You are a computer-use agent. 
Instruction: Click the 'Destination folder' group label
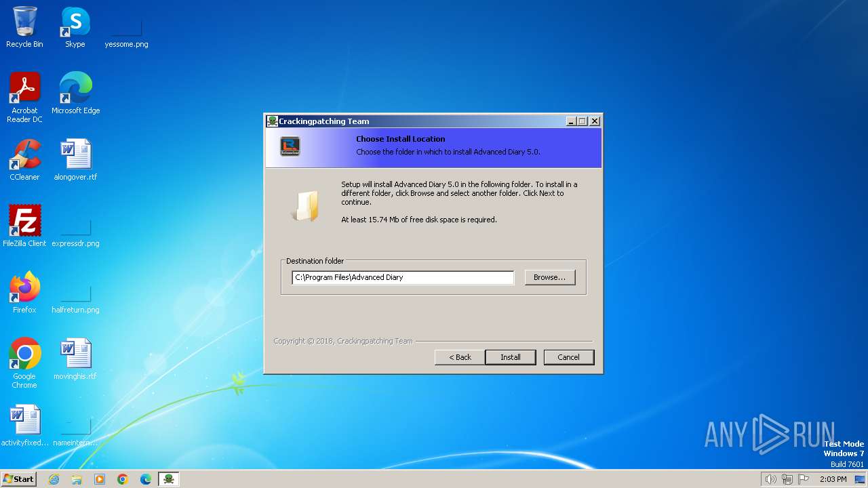(315, 261)
